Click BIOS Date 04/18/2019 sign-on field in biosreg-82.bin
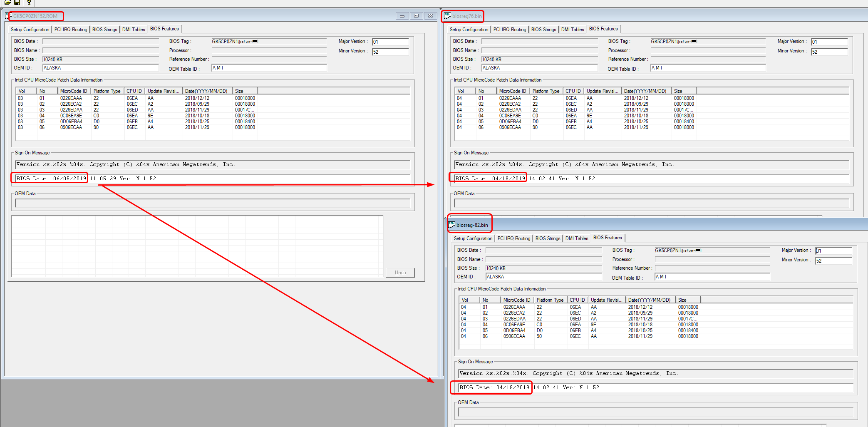 point(656,387)
